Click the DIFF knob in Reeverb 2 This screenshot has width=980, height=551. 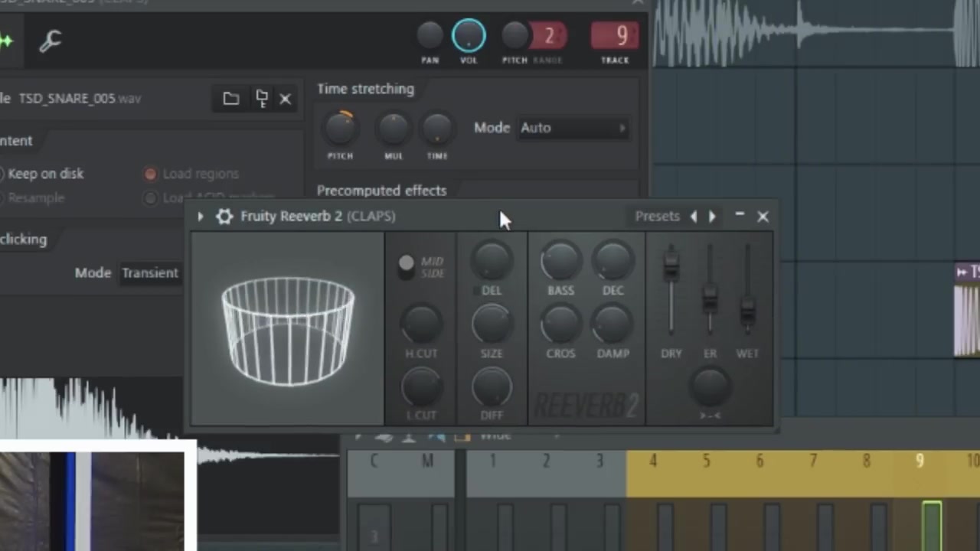coord(492,386)
